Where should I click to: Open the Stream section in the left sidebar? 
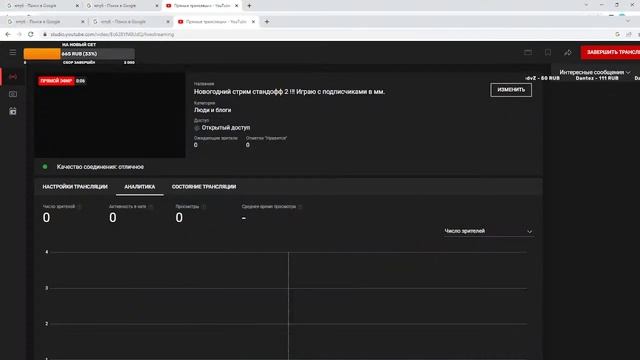tap(13, 77)
